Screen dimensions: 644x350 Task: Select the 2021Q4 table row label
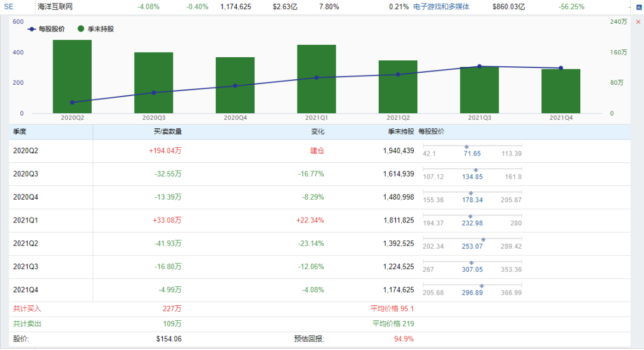tap(26, 290)
